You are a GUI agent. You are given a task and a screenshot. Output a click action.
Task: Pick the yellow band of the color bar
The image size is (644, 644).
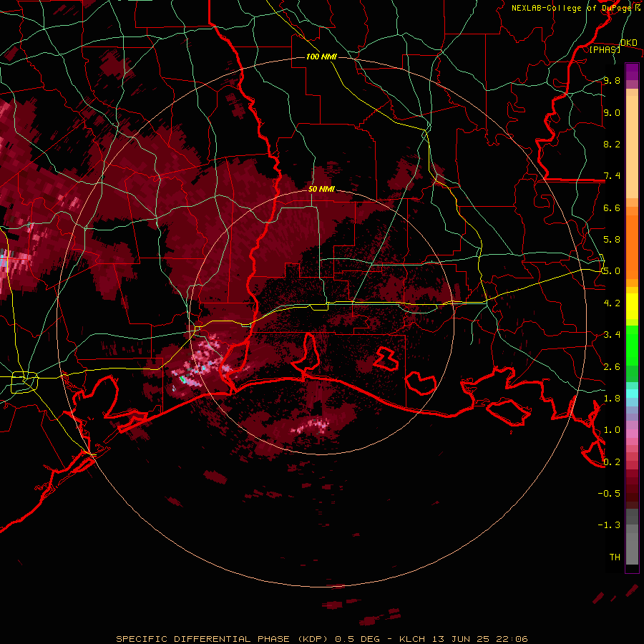pos(632,306)
